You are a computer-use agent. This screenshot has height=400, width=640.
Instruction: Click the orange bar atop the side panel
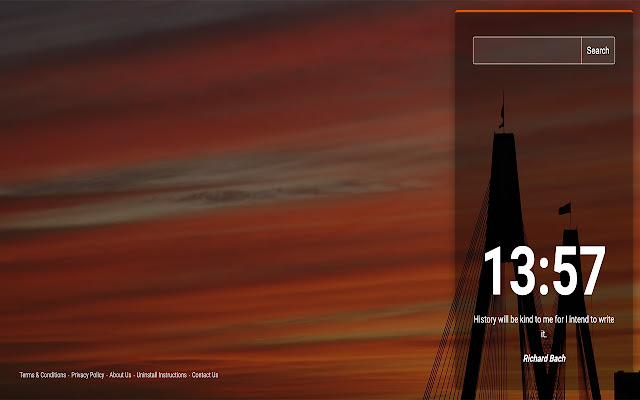544,12
